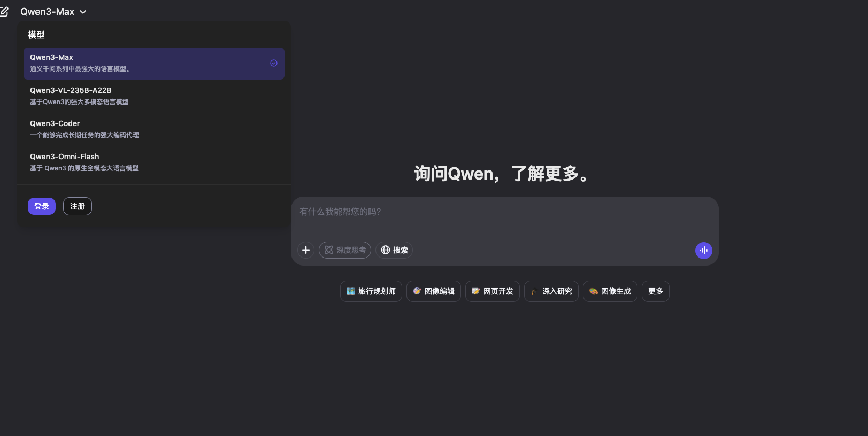Open the 图像生成 image generation shortcut

click(610, 291)
